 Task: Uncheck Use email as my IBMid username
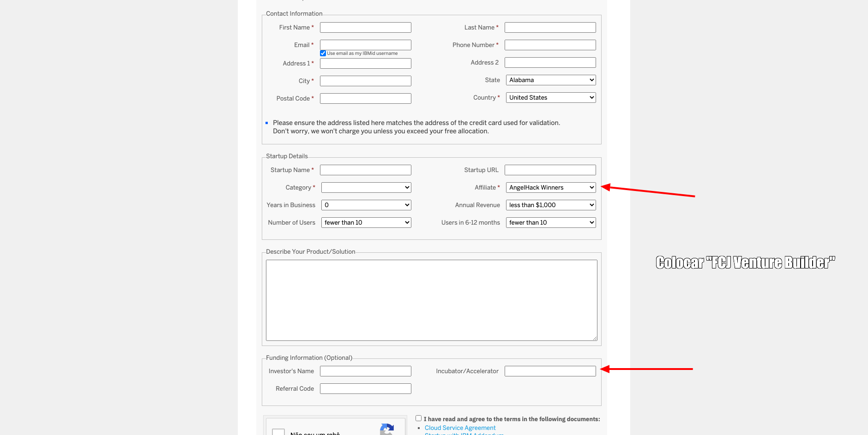[323, 54]
